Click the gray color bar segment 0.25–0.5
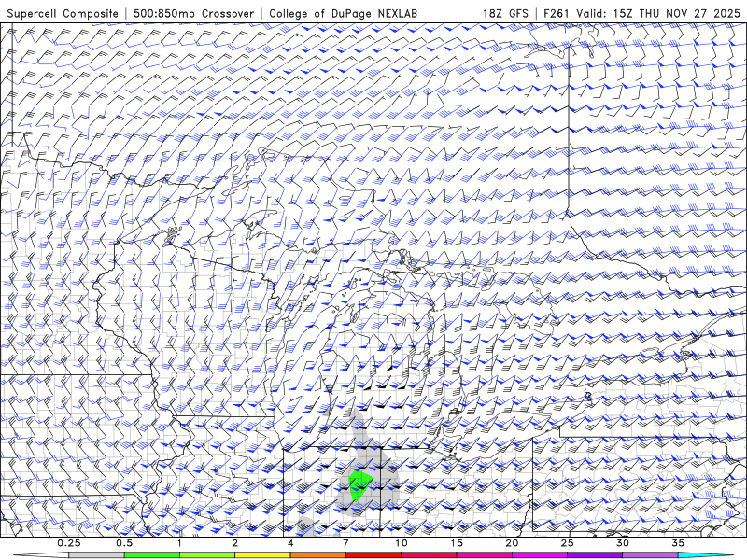The width and height of the screenshot is (747, 560). (97, 555)
